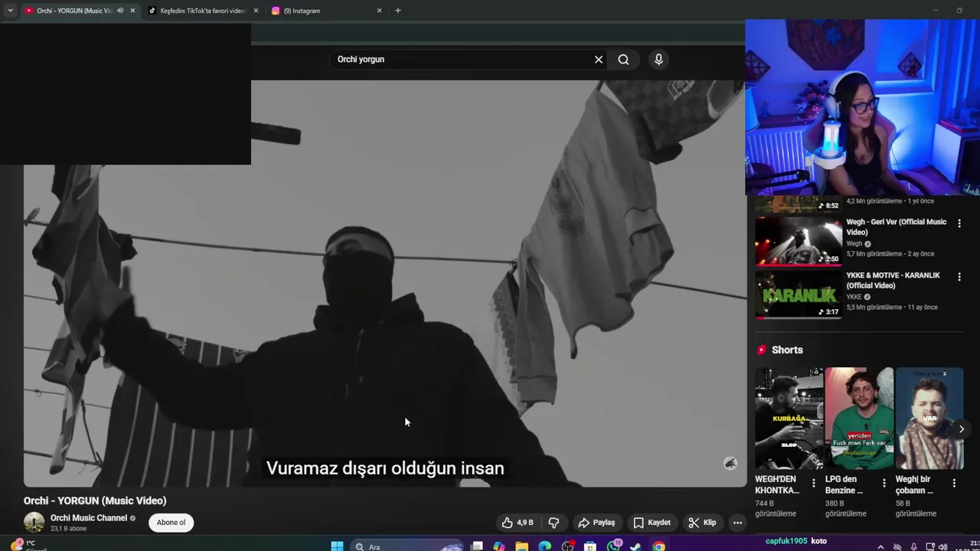Click the Shorts section logo icon
Screen dimensions: 980x551
click(x=762, y=350)
